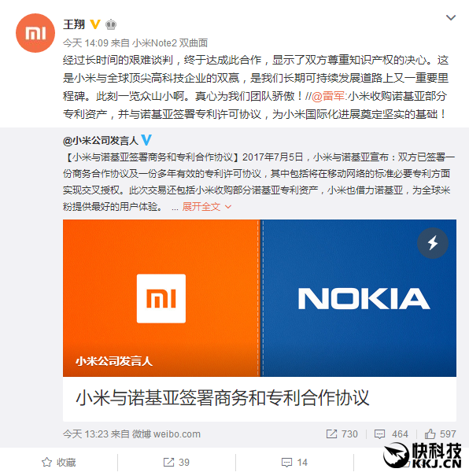Open the @小米公司发言人 profile link
Viewport: 469px width, 476px height.
coord(101,140)
